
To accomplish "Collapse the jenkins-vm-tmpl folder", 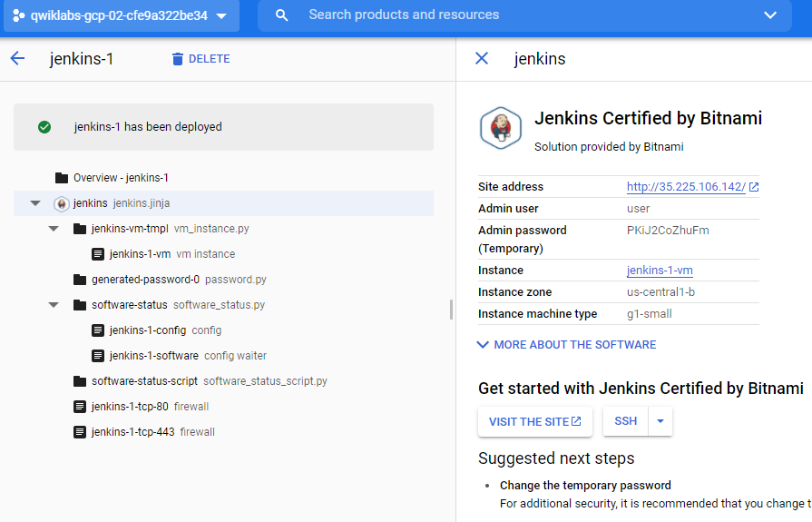I will point(54,229).
